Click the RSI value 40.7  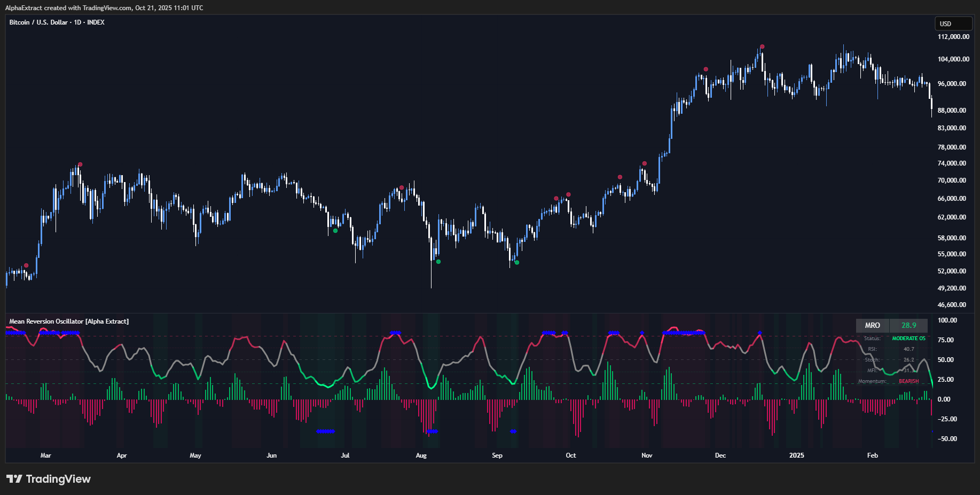coord(908,349)
